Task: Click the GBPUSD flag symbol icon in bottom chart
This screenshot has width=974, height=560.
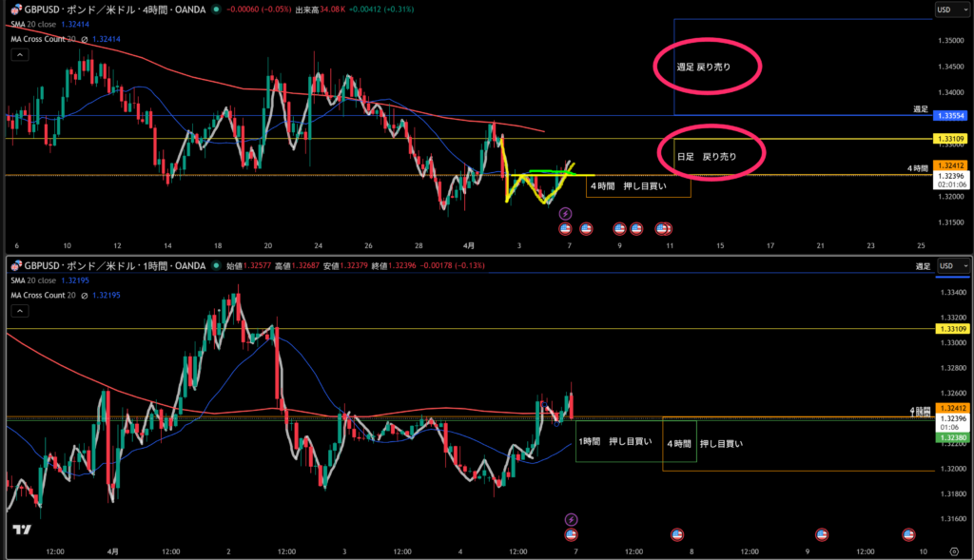Action: (x=16, y=267)
